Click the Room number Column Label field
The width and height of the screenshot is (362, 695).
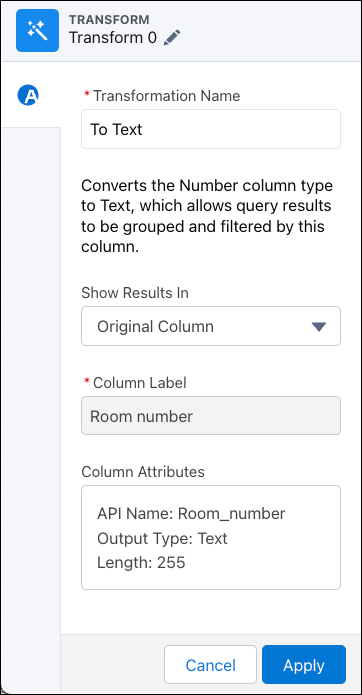pos(211,416)
